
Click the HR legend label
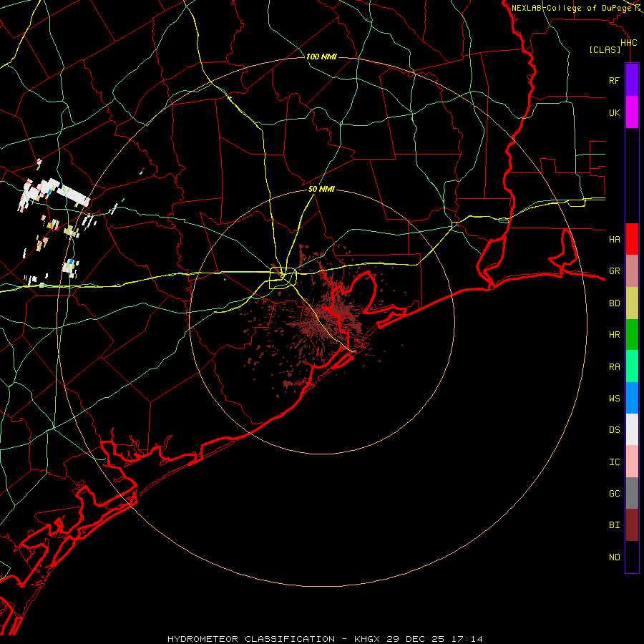[614, 335]
